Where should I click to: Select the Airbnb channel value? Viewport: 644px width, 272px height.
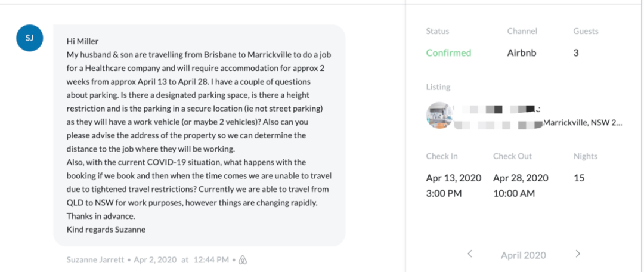[x=522, y=53]
